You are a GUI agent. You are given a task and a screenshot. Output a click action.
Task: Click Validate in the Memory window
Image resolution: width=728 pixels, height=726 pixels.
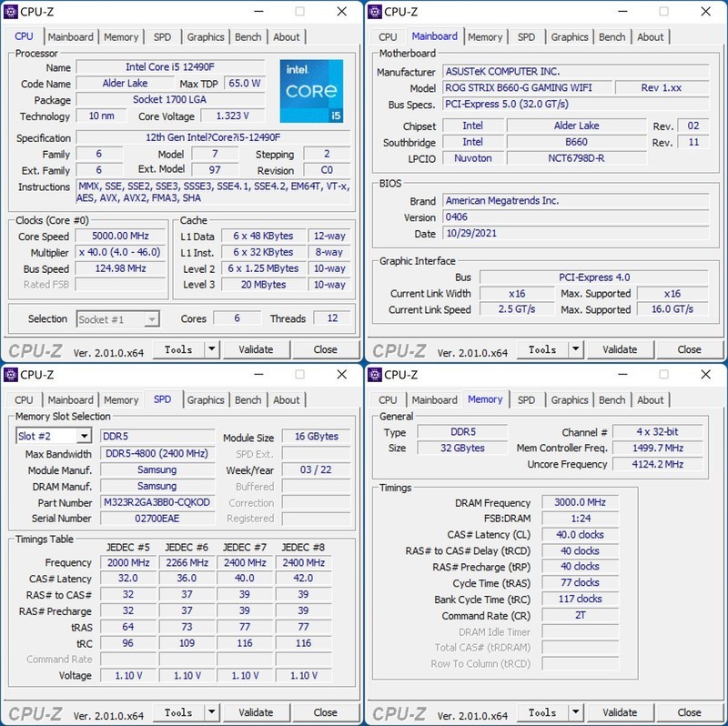pyautogui.click(x=621, y=711)
